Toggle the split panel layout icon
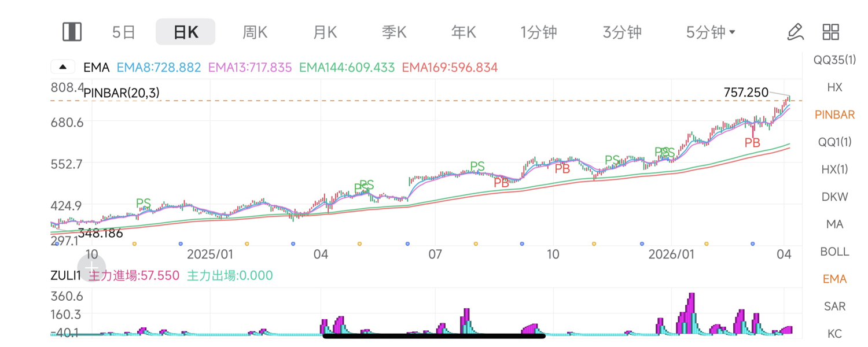Image resolution: width=868 pixels, height=347 pixels. 72,32
